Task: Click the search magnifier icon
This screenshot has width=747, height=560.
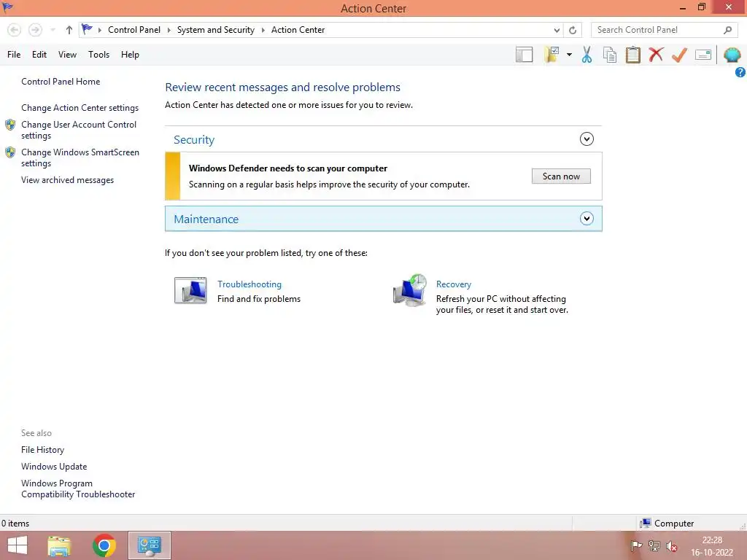Action: click(727, 30)
